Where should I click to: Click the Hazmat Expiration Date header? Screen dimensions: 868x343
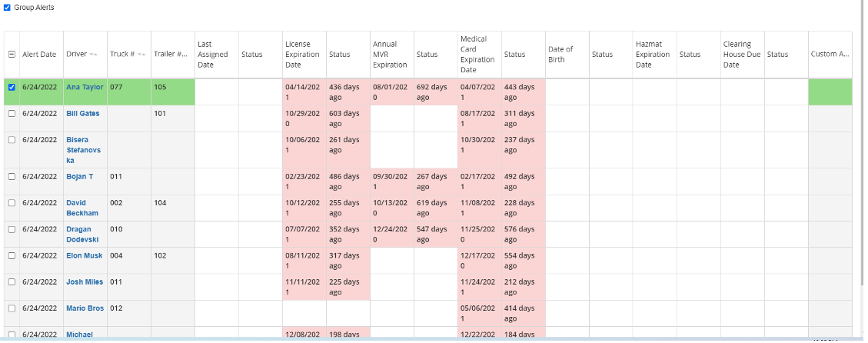coord(653,55)
